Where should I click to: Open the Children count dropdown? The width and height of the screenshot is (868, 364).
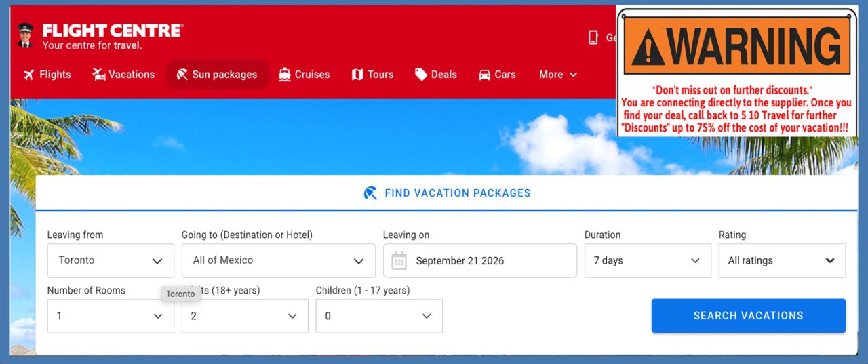point(379,316)
